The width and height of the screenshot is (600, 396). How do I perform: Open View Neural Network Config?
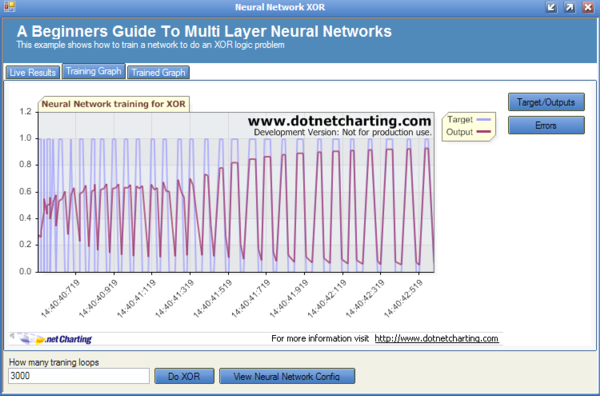point(287,376)
